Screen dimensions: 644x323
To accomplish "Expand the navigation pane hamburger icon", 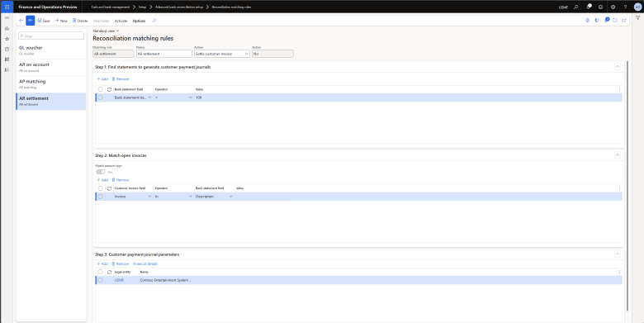I will (x=7, y=18).
